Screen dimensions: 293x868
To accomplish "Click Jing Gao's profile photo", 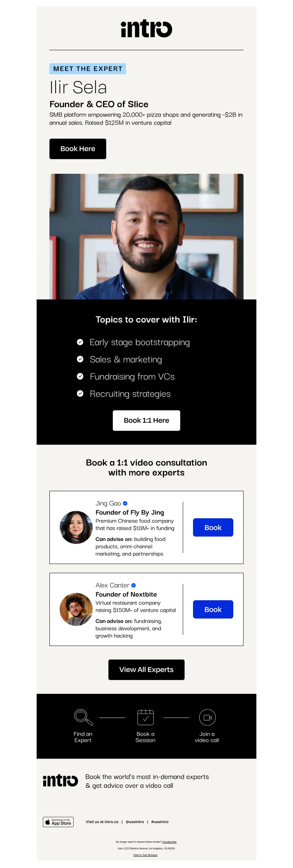I will tap(76, 527).
